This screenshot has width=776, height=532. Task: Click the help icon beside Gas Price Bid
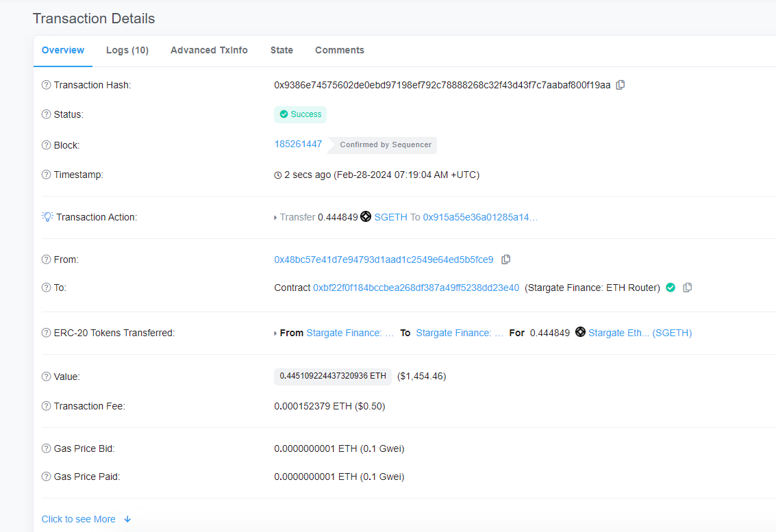[46, 448]
